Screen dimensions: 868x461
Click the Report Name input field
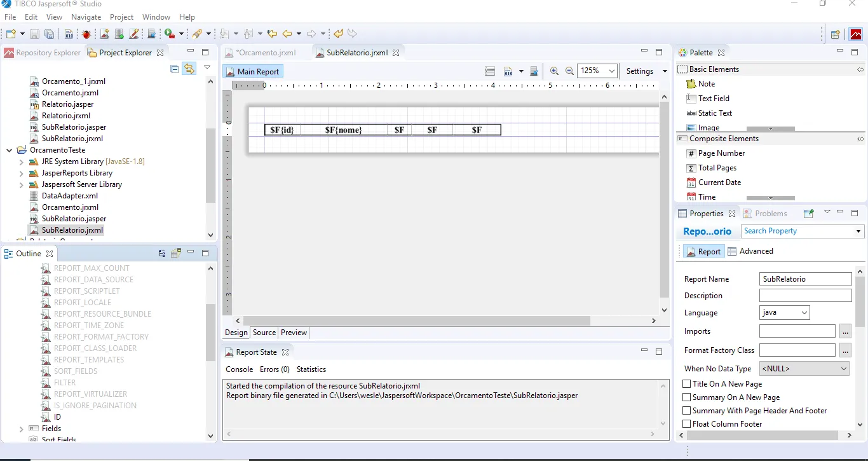click(x=805, y=279)
